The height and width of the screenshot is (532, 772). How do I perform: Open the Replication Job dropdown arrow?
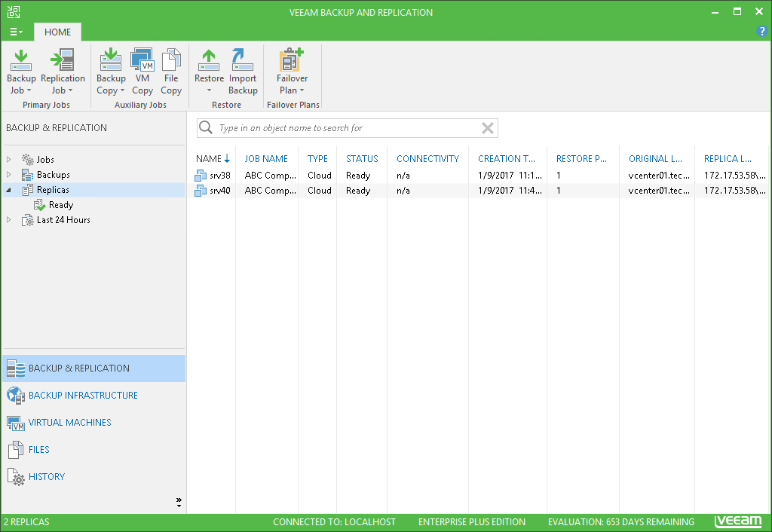coord(70,90)
